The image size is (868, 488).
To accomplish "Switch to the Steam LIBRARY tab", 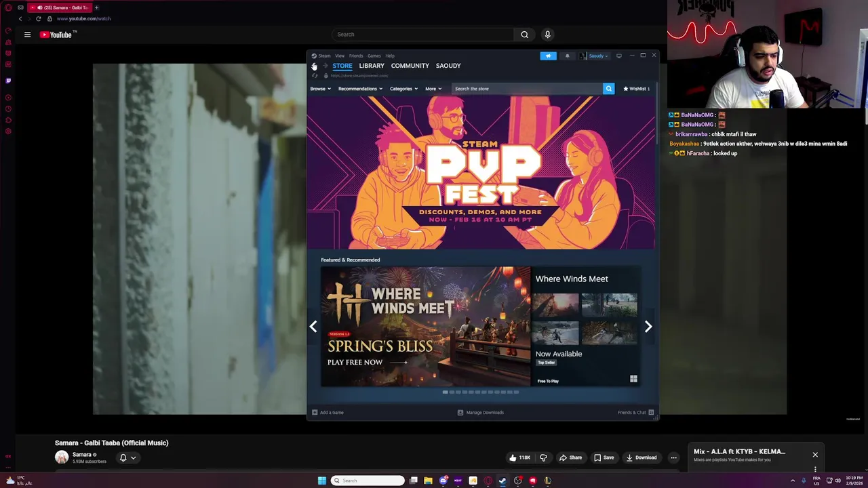I will [x=372, y=66].
